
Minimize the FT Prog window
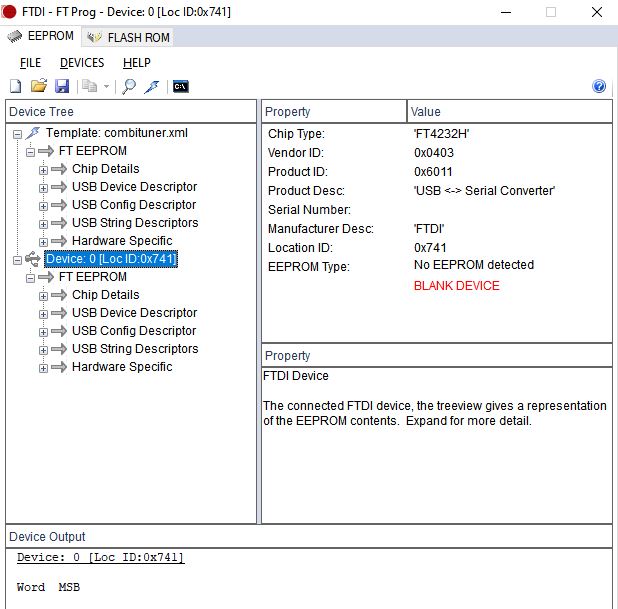[506, 12]
